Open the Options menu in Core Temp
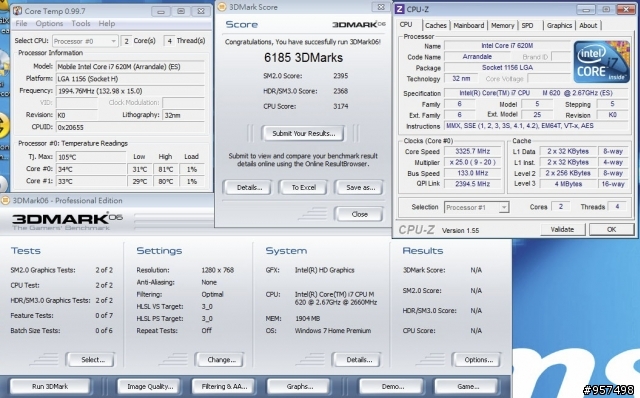 pos(49,24)
